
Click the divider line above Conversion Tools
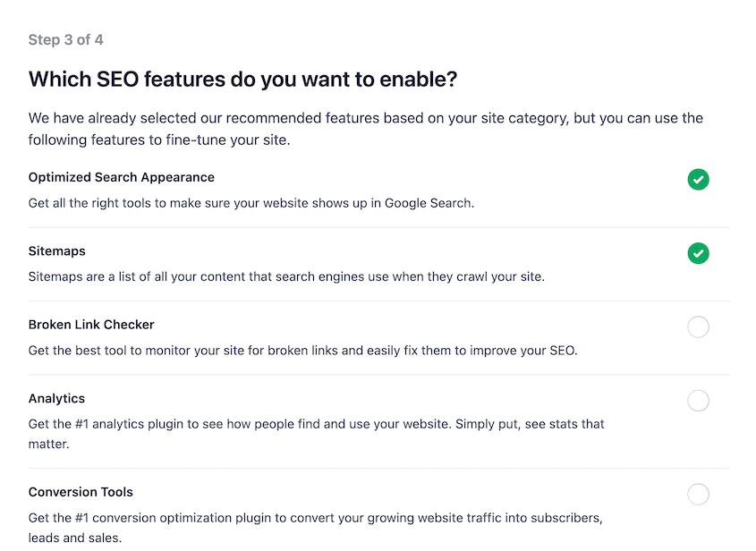tap(378, 468)
